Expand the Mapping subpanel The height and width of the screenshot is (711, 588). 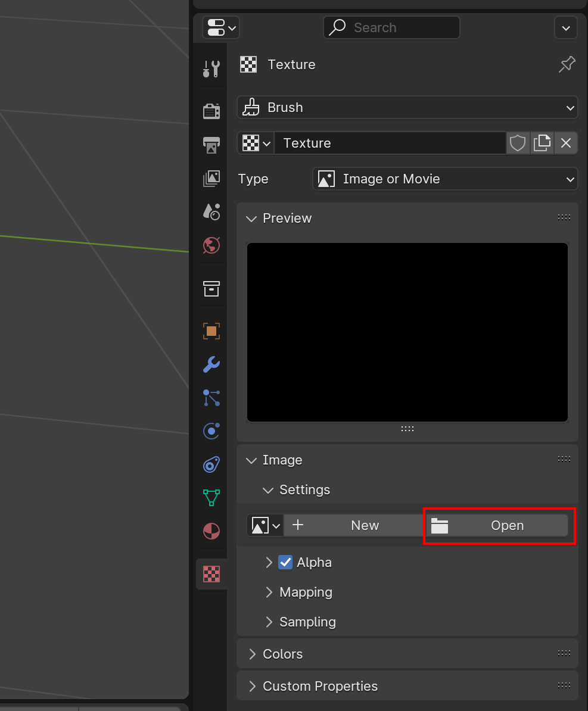(269, 592)
